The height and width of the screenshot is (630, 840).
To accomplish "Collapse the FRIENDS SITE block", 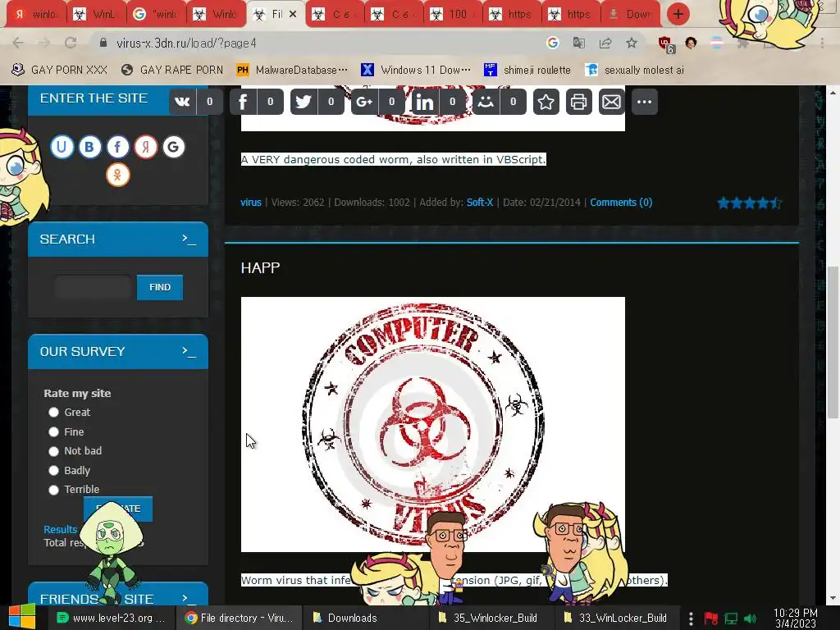I will (x=189, y=598).
